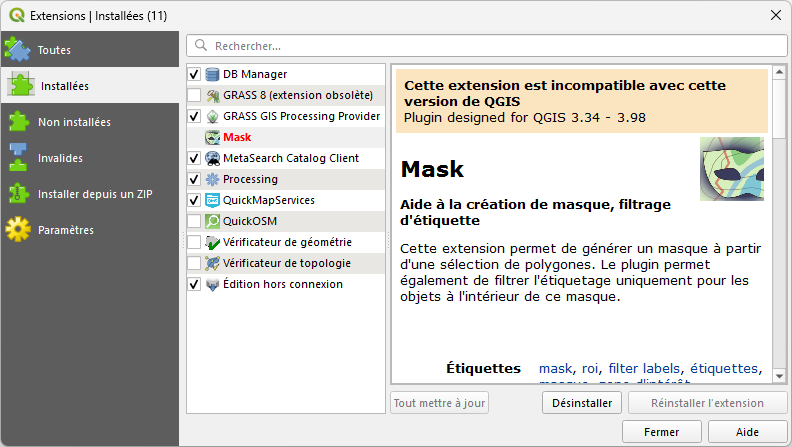This screenshot has height=447, width=792.
Task: Click the QuickOSM magnifier icon
Action: (x=212, y=221)
